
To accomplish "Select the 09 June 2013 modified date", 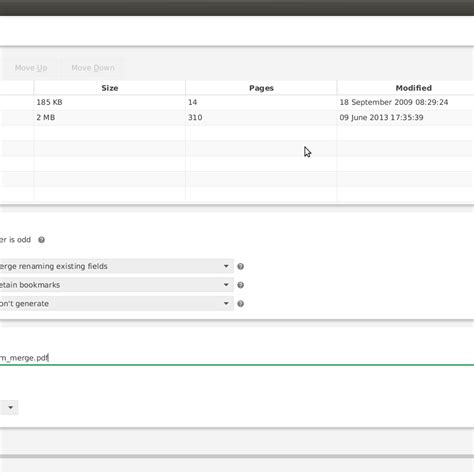I will click(x=381, y=118).
